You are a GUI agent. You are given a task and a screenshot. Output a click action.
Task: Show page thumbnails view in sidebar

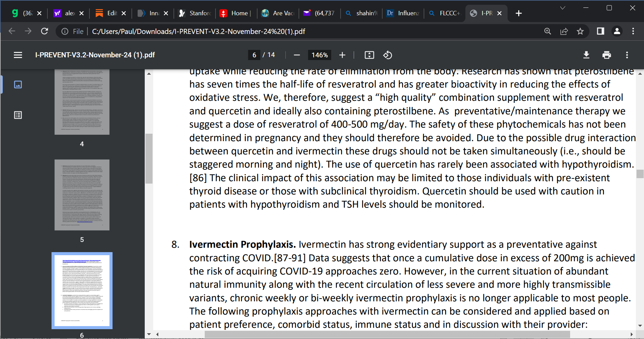(x=18, y=84)
